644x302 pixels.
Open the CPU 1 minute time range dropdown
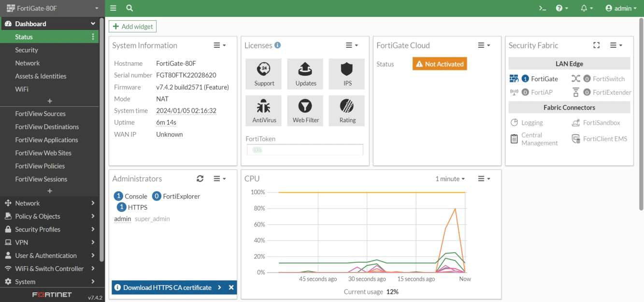tap(450, 179)
